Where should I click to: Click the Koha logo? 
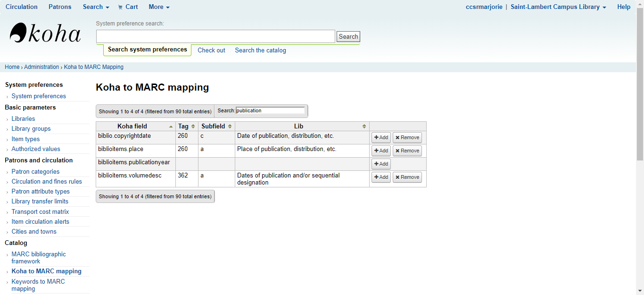(45, 34)
